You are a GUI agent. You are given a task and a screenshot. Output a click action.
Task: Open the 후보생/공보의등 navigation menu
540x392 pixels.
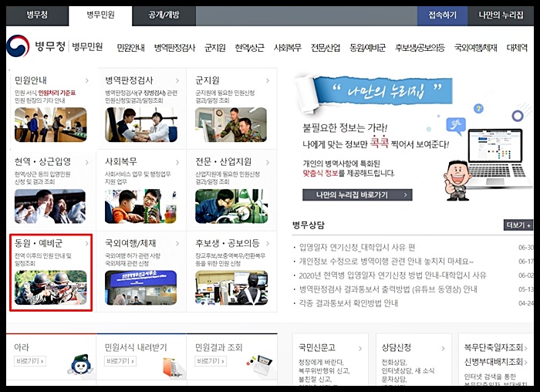pos(420,48)
